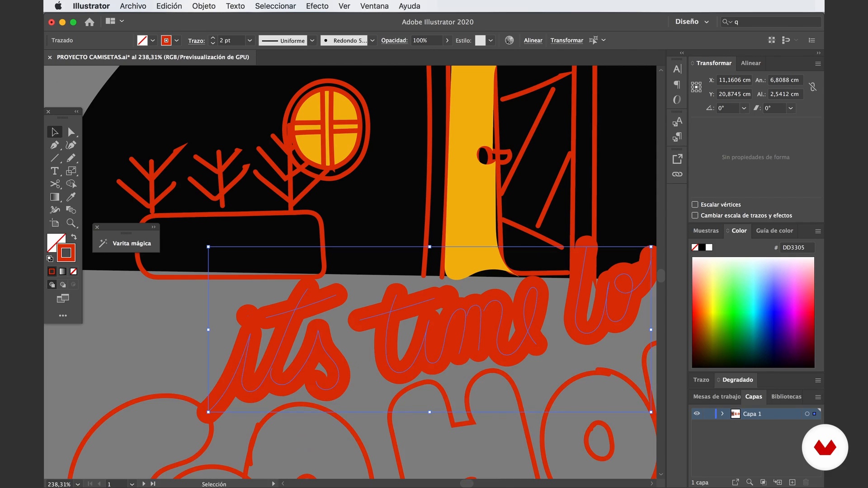
Task: Check Cambiar escala de trazos y efectos
Action: tap(695, 215)
